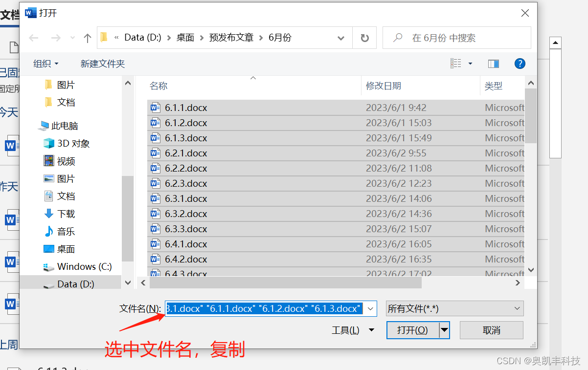Open recent locations dropdown arrow
The width and height of the screenshot is (588, 370).
73,38
